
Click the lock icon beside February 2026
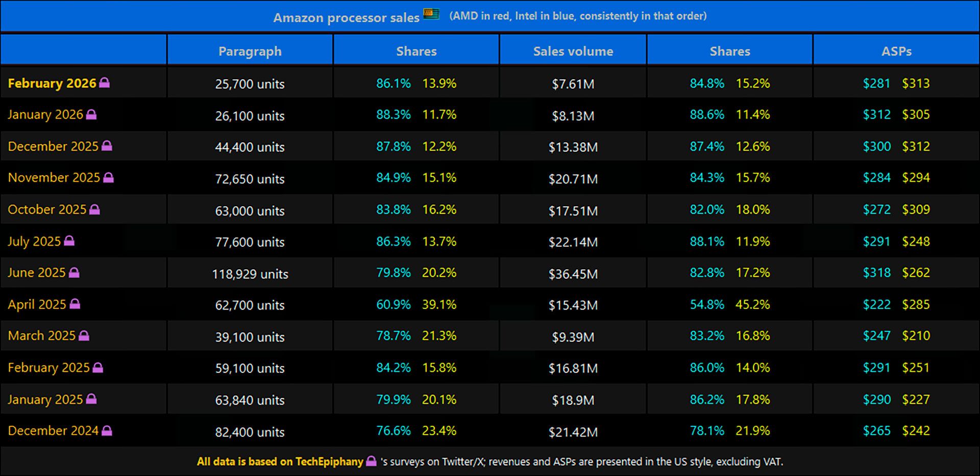[104, 83]
